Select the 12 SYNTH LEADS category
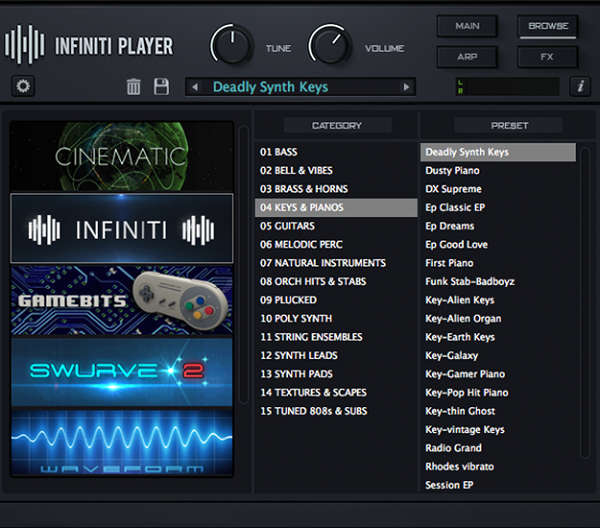Image resolution: width=600 pixels, height=528 pixels. [x=298, y=355]
